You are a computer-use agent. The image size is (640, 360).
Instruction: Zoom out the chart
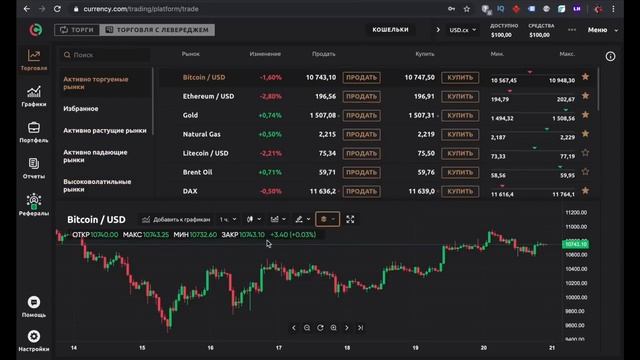click(307, 328)
